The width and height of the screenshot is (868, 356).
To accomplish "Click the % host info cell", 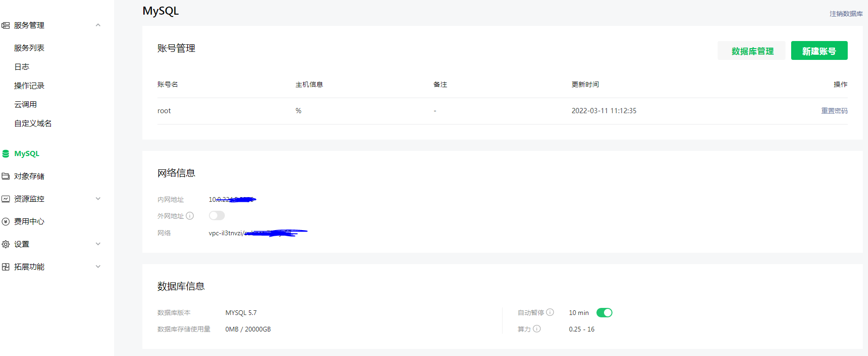I will point(298,111).
